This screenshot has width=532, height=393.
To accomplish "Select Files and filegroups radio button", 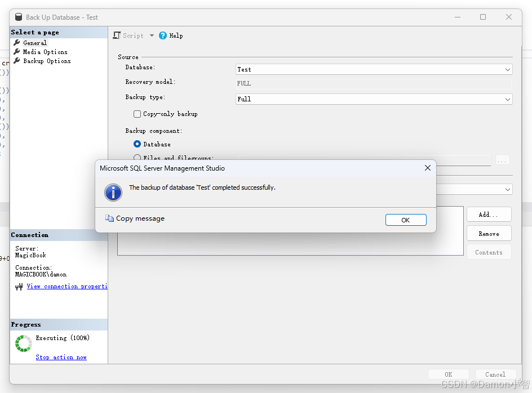I will 137,158.
